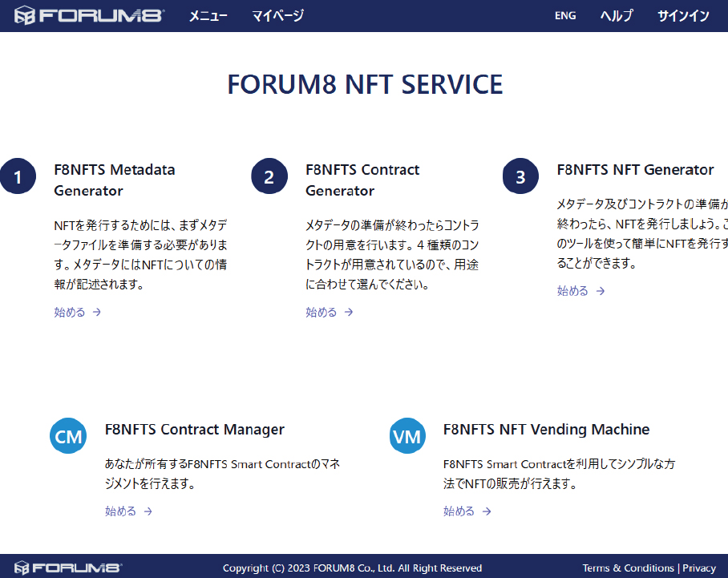Click Contract Manager description text
The width and height of the screenshot is (728, 578).
[x=222, y=474]
